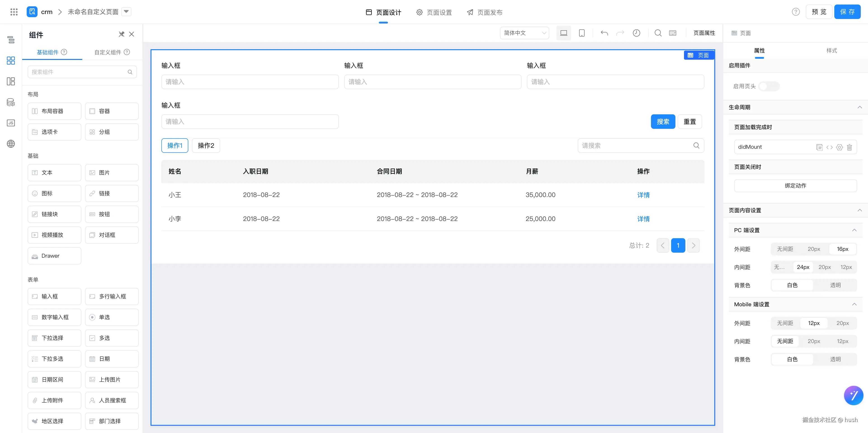
Task: Delete the didMount action with trash icon
Action: tap(849, 147)
